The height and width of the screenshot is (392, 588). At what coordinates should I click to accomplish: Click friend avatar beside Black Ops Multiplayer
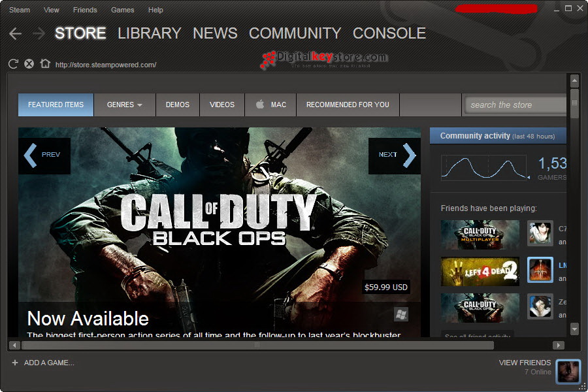click(x=540, y=233)
